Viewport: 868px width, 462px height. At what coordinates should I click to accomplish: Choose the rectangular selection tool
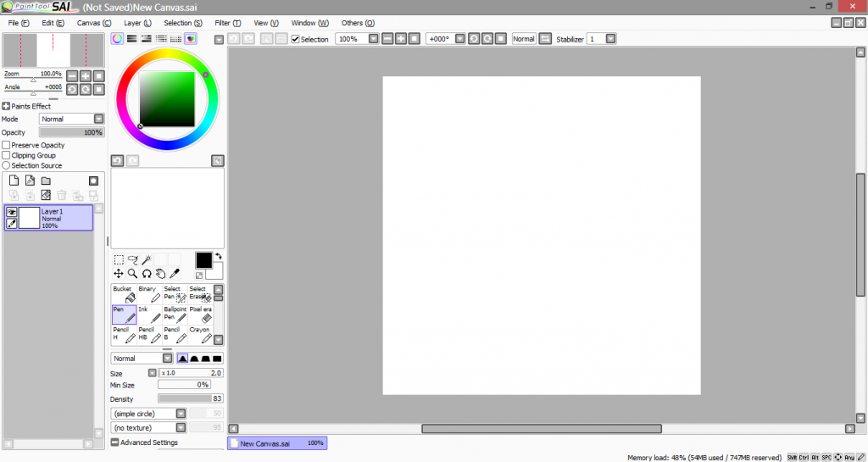pyautogui.click(x=119, y=260)
